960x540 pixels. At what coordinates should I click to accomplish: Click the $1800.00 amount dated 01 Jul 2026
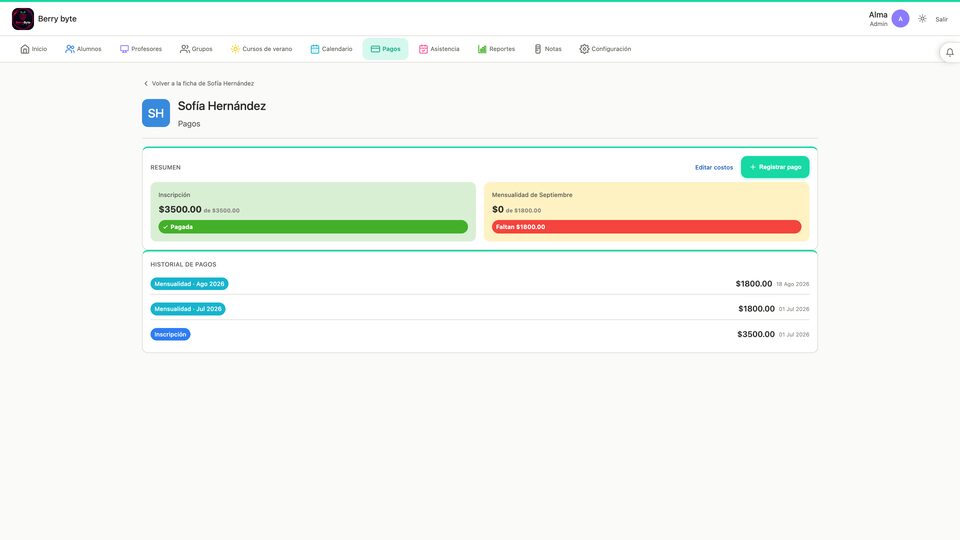(756, 309)
